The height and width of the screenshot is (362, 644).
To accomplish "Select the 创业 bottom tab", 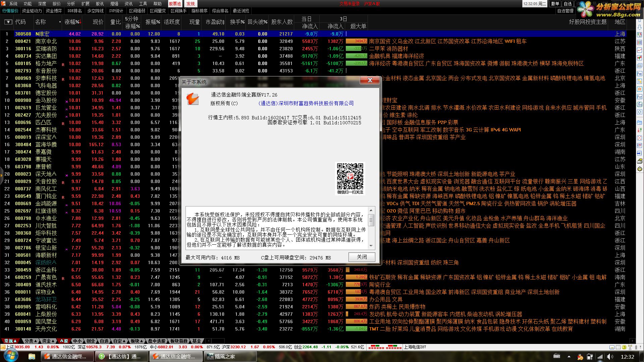I will (91, 341).
